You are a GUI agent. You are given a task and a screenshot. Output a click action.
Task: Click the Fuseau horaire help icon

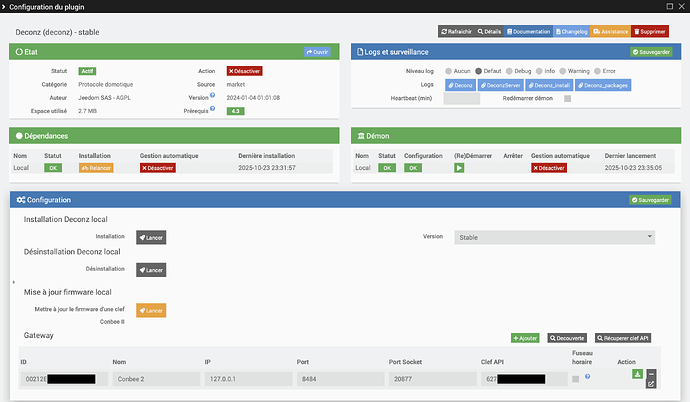[587, 376]
